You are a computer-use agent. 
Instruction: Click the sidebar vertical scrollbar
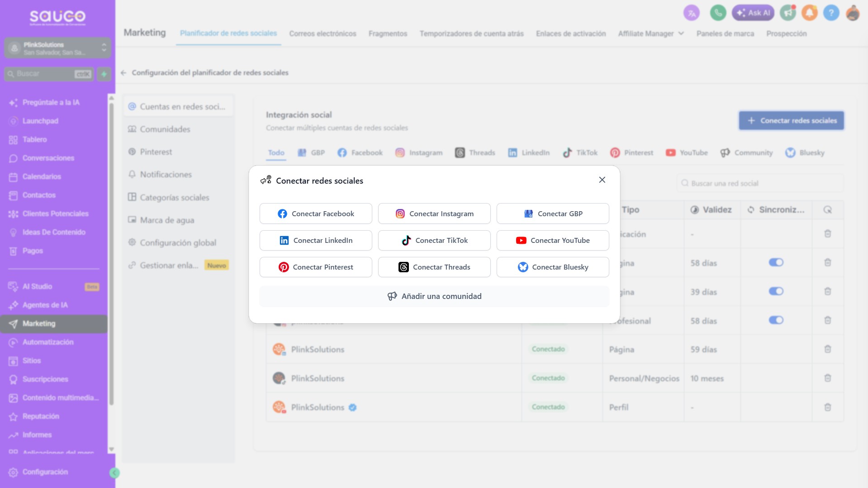[111, 253]
